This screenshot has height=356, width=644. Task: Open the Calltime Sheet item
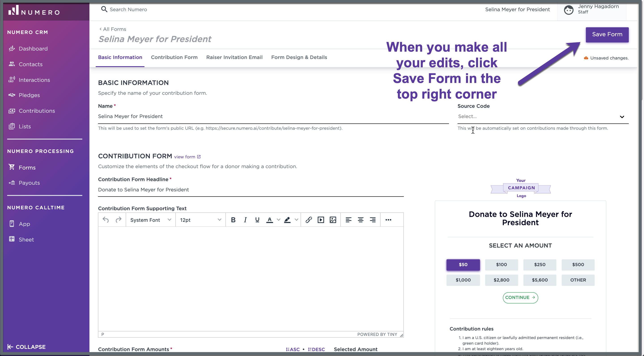click(21, 239)
